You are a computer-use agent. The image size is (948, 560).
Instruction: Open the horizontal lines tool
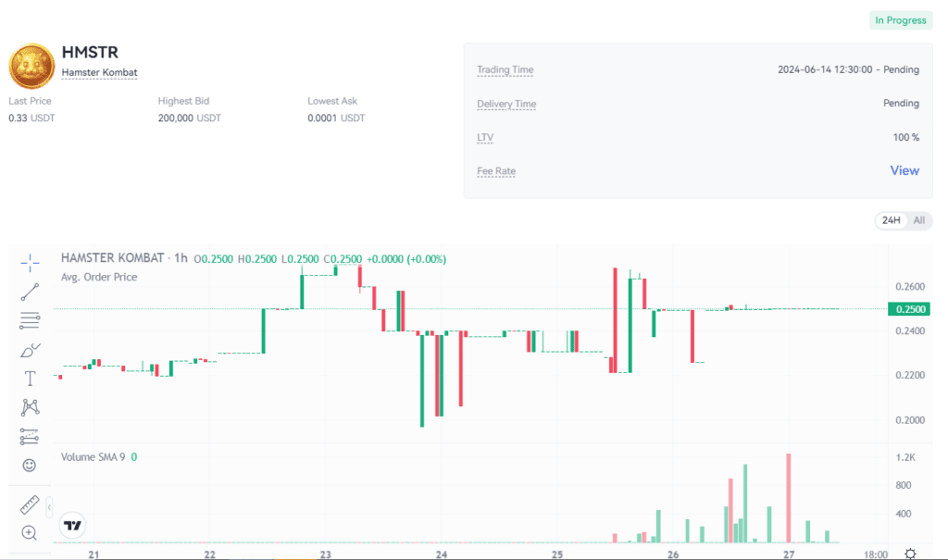29,320
